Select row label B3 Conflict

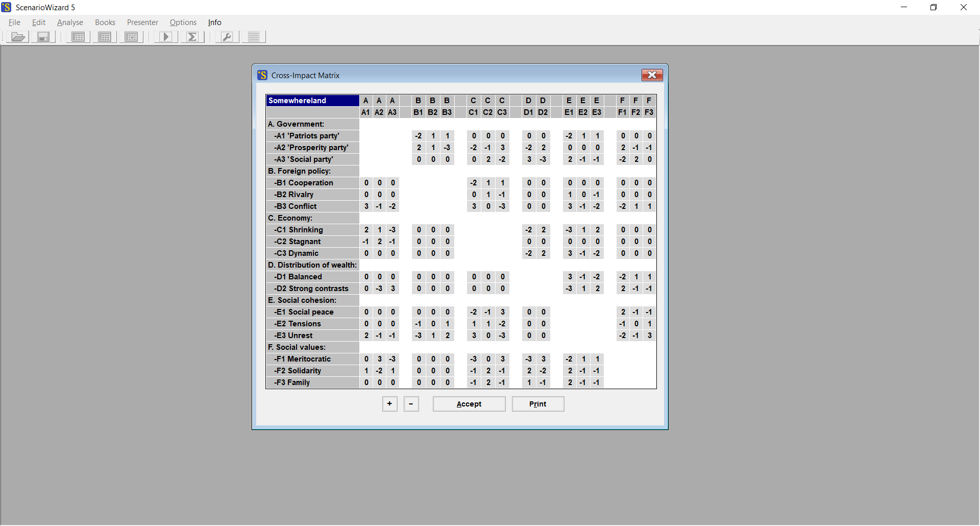312,206
